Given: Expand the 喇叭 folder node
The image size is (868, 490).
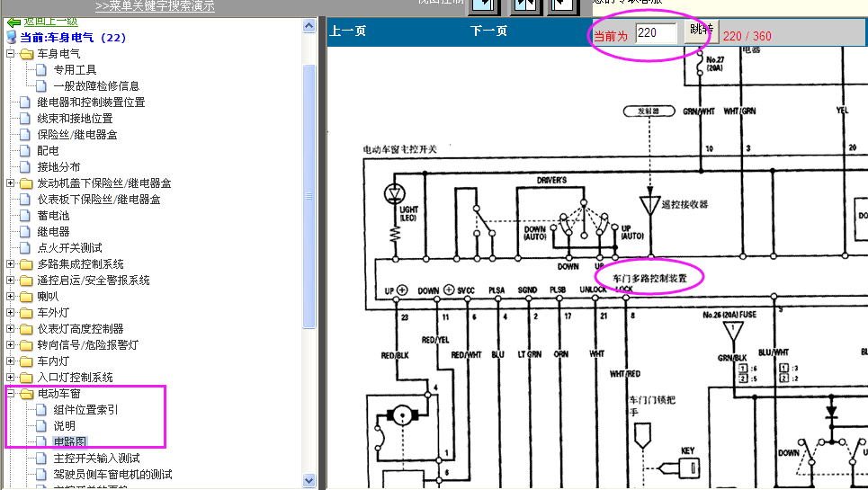Looking at the screenshot, I should [10, 297].
